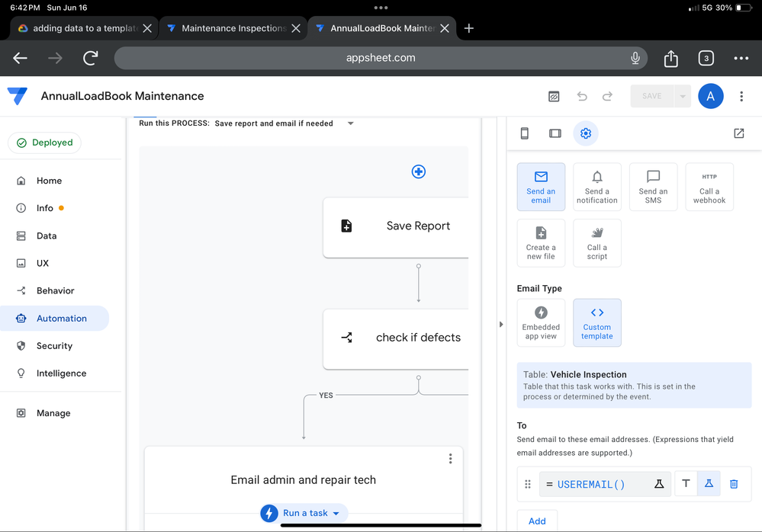Open Behavior section in sidebar
The image size is (762, 532).
[x=55, y=290]
